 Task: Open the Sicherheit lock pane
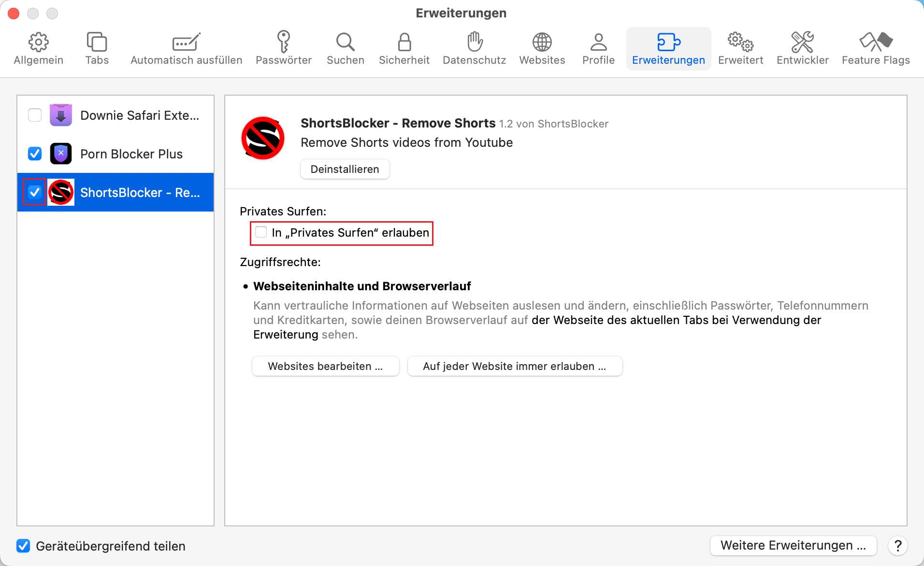point(404,48)
